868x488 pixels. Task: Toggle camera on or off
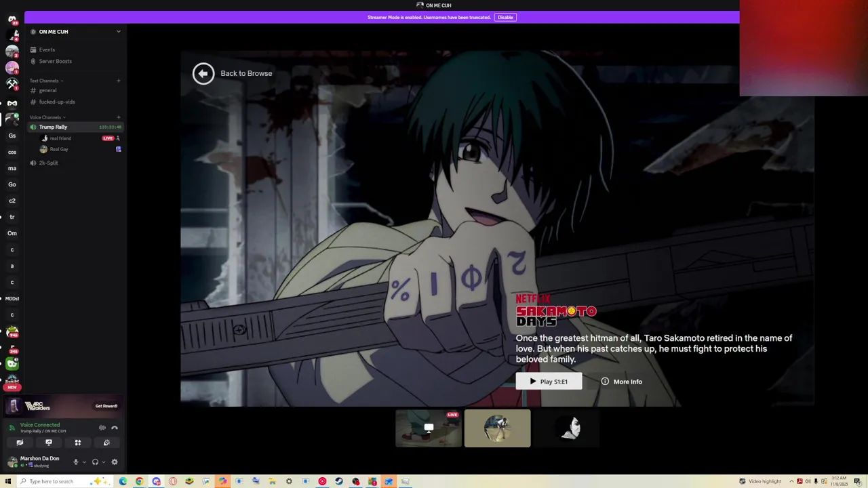(20, 443)
